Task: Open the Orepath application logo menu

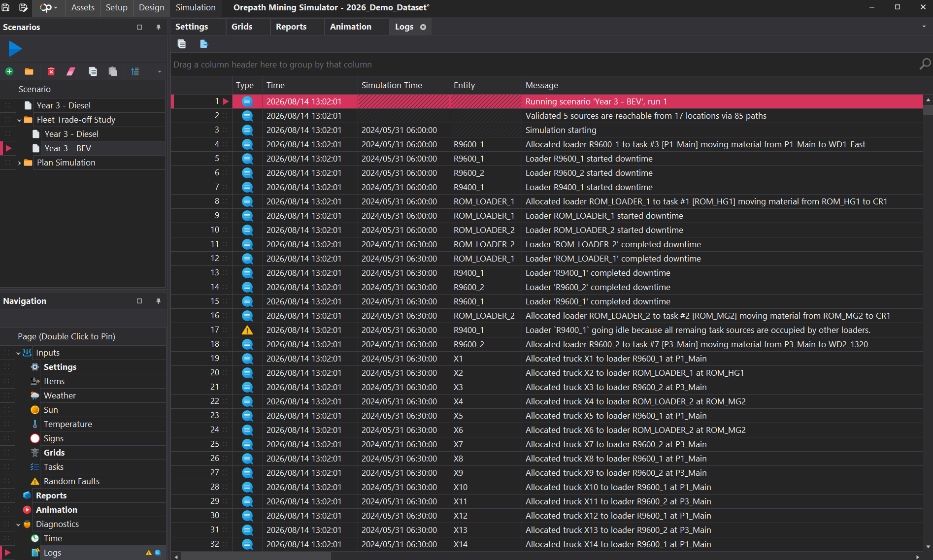Action: pos(48,7)
